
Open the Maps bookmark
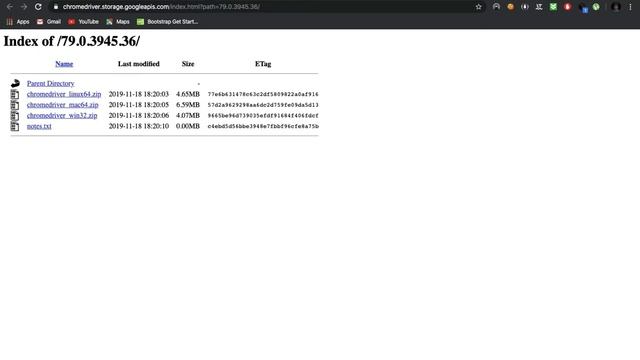tap(118, 22)
